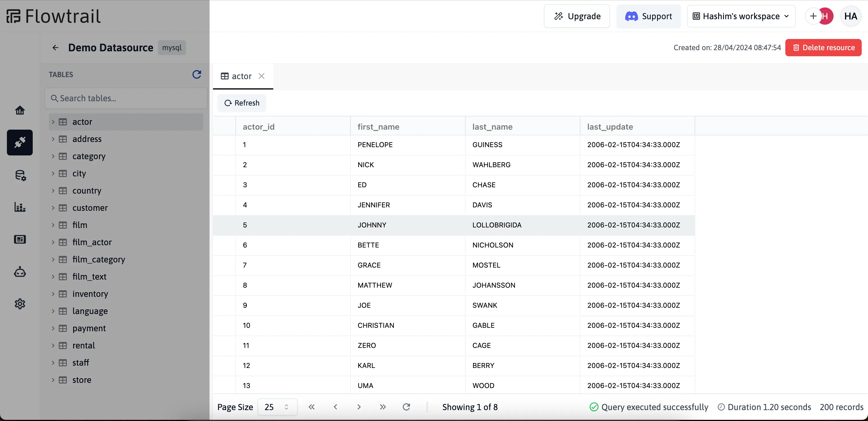Open Hashim's workspace dropdown
This screenshot has width=868, height=421.
point(741,16)
